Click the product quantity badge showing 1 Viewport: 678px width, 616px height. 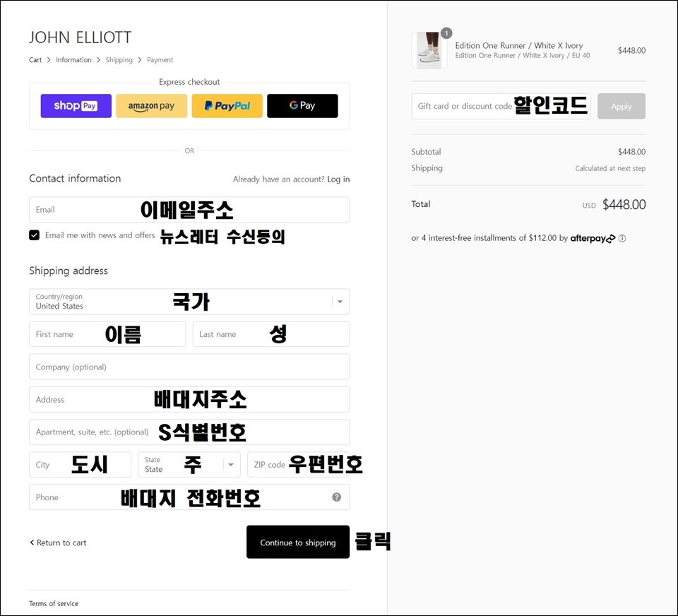point(446,33)
